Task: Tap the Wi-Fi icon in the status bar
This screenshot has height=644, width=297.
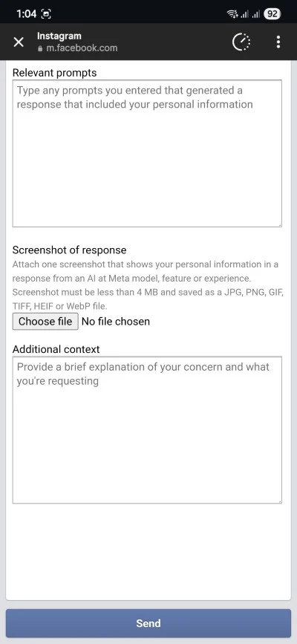Action: coord(232,14)
